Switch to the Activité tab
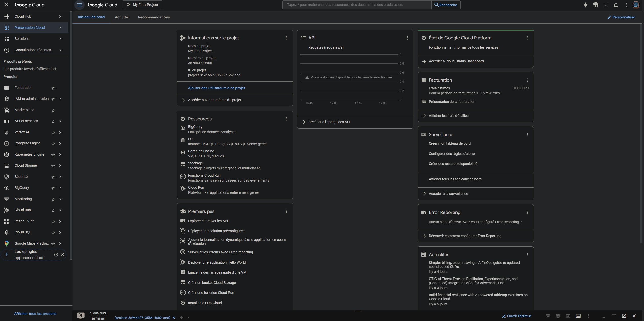Image resolution: width=644 pixels, height=321 pixels. pos(121,17)
